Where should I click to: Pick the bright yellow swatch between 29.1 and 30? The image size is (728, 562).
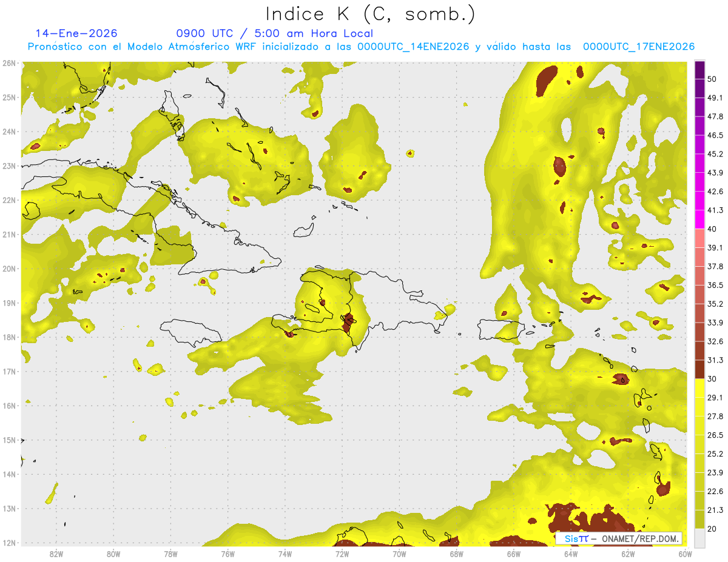point(700,388)
